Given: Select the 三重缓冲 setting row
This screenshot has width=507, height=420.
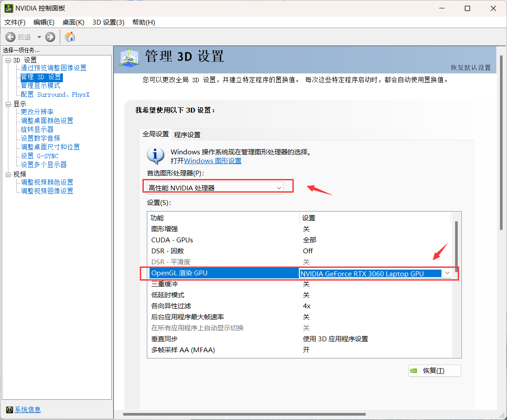Looking at the screenshot, I should pos(301,284).
